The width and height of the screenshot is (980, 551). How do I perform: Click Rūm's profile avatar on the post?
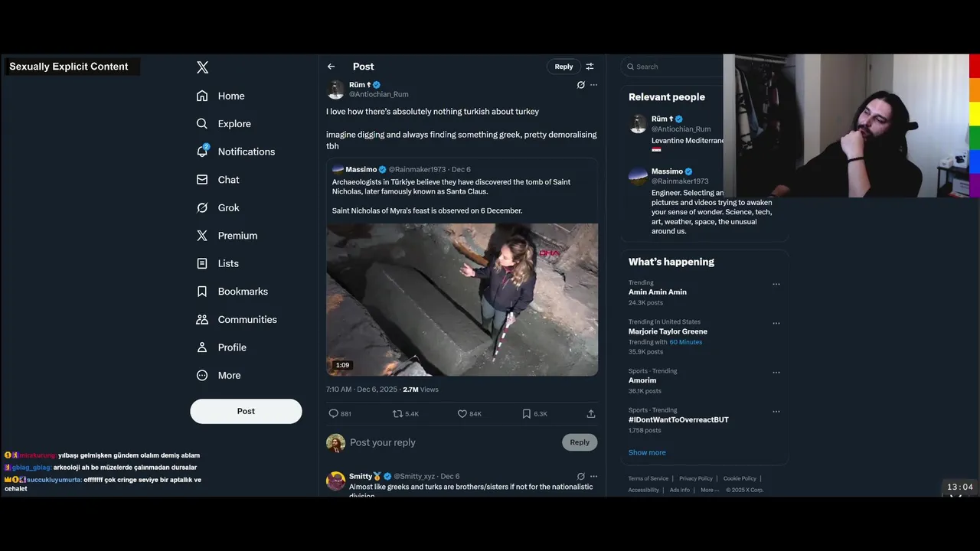(x=335, y=90)
